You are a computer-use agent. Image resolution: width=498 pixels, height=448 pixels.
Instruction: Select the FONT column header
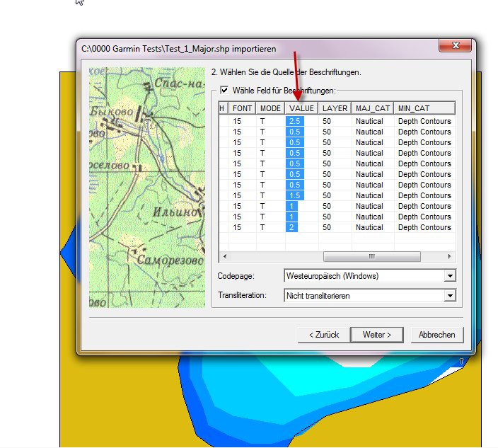(x=242, y=108)
